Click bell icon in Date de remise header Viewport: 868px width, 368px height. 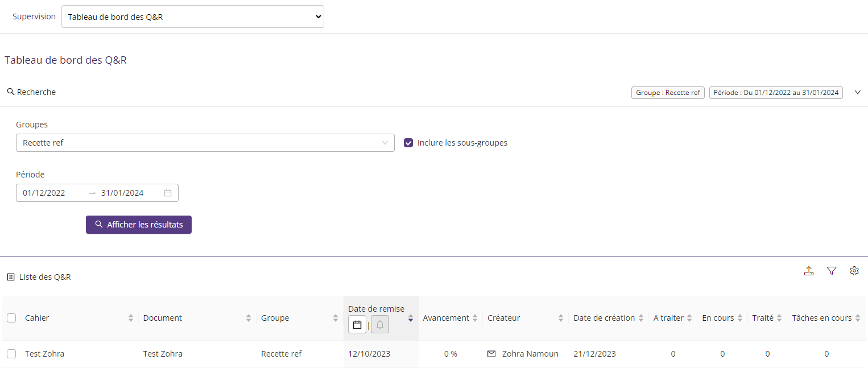pyautogui.click(x=380, y=325)
